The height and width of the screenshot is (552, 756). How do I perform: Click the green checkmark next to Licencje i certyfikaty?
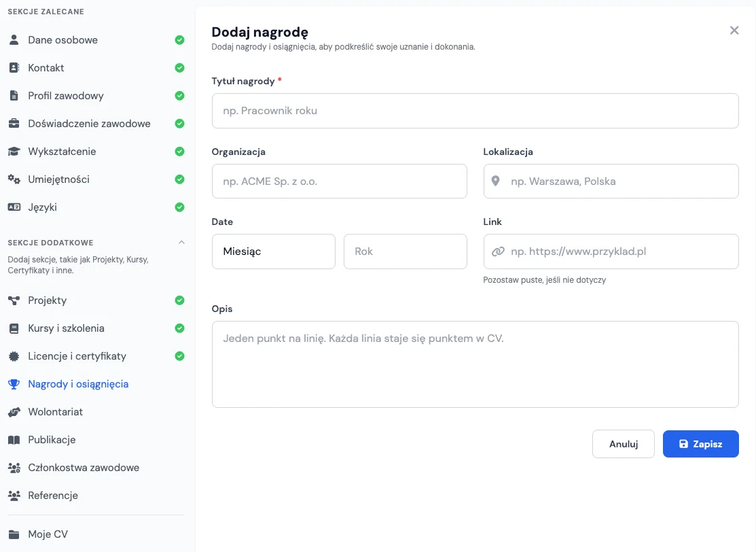pyautogui.click(x=179, y=357)
